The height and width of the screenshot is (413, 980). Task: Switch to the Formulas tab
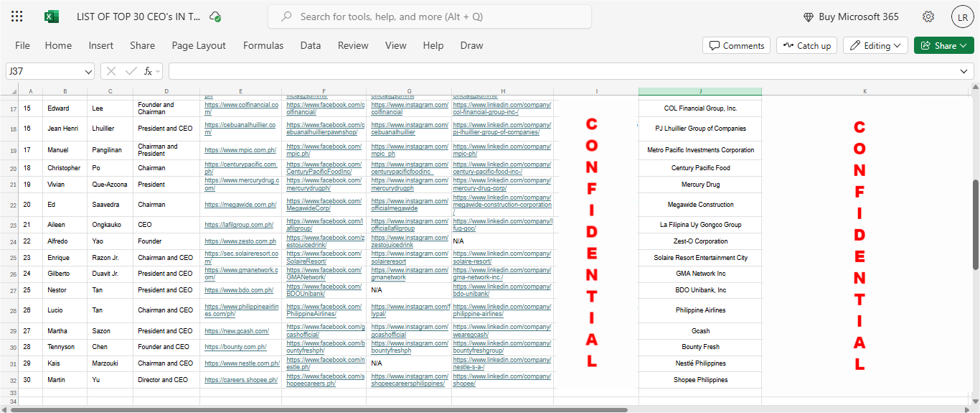(263, 45)
